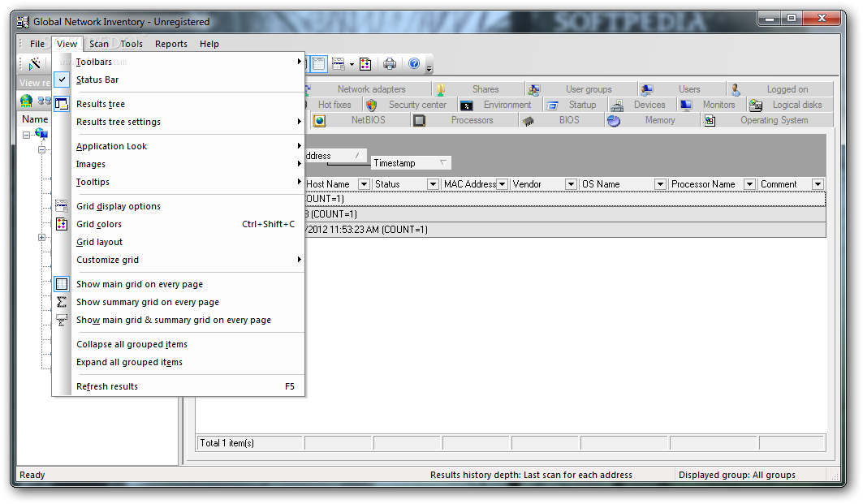Click the Security center shield icon

click(372, 105)
